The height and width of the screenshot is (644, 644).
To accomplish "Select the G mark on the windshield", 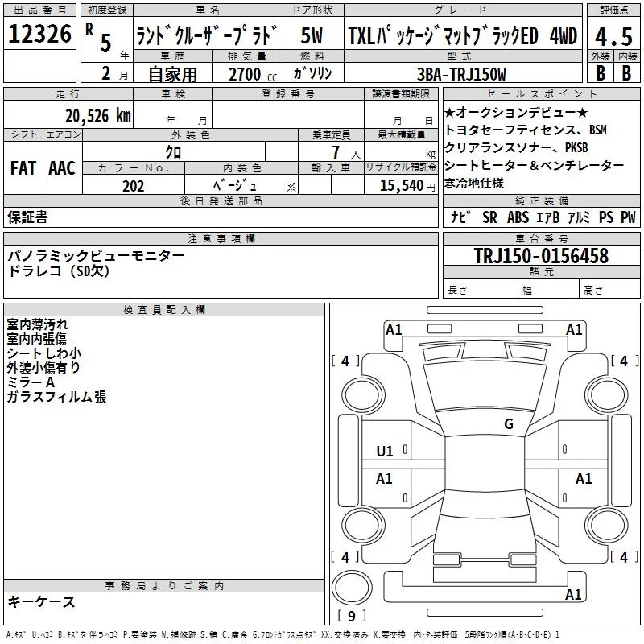I will (508, 424).
